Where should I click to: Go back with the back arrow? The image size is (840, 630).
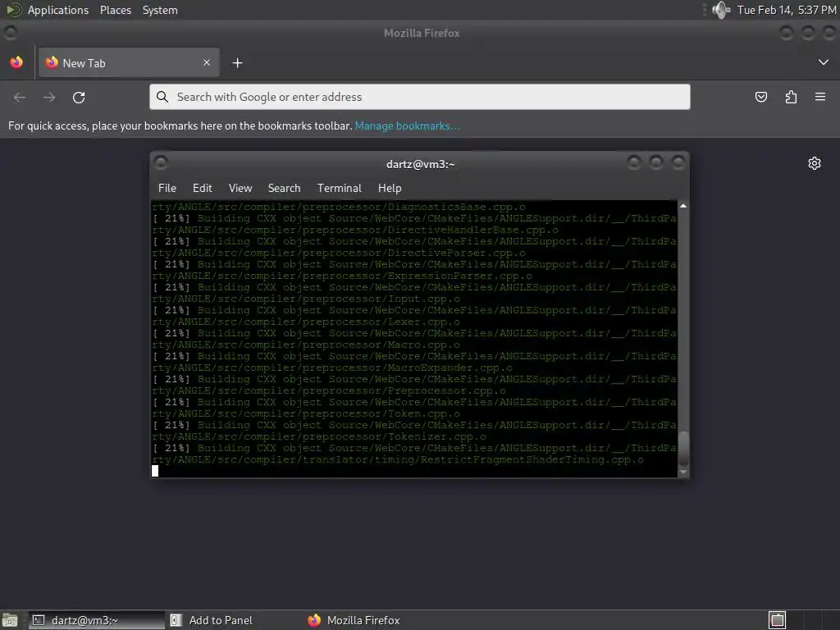(20, 98)
